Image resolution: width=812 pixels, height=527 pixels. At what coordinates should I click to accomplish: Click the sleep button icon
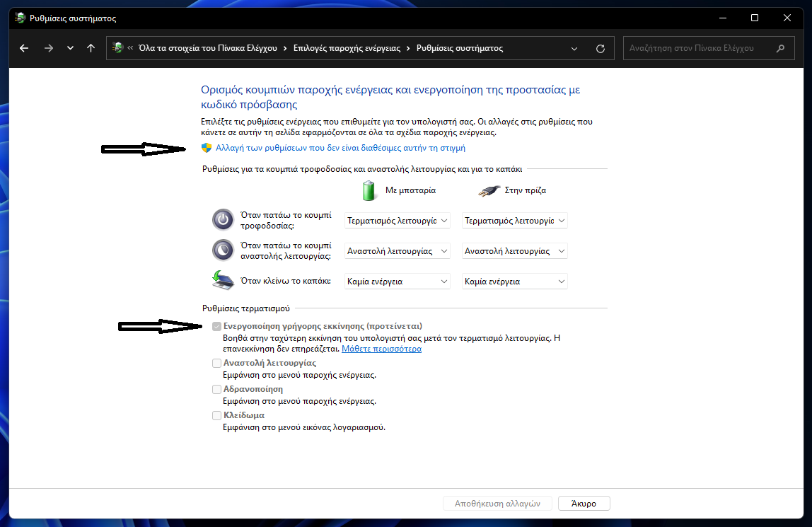pos(223,250)
